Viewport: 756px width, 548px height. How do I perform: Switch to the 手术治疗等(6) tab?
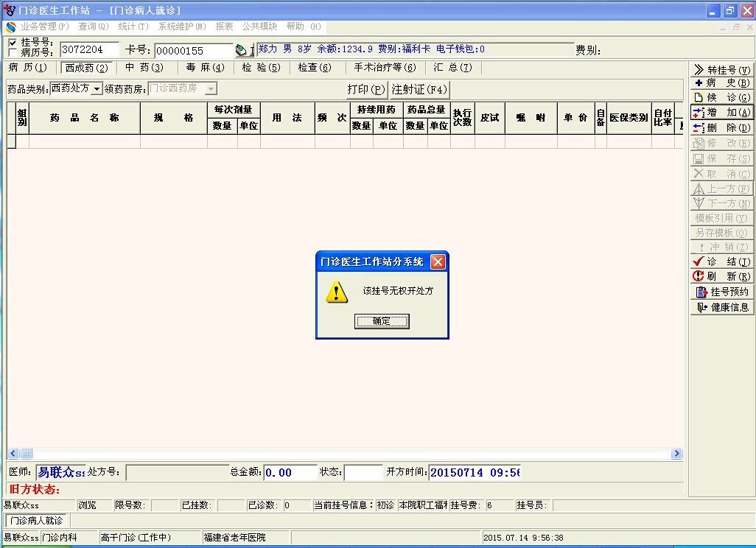385,68
